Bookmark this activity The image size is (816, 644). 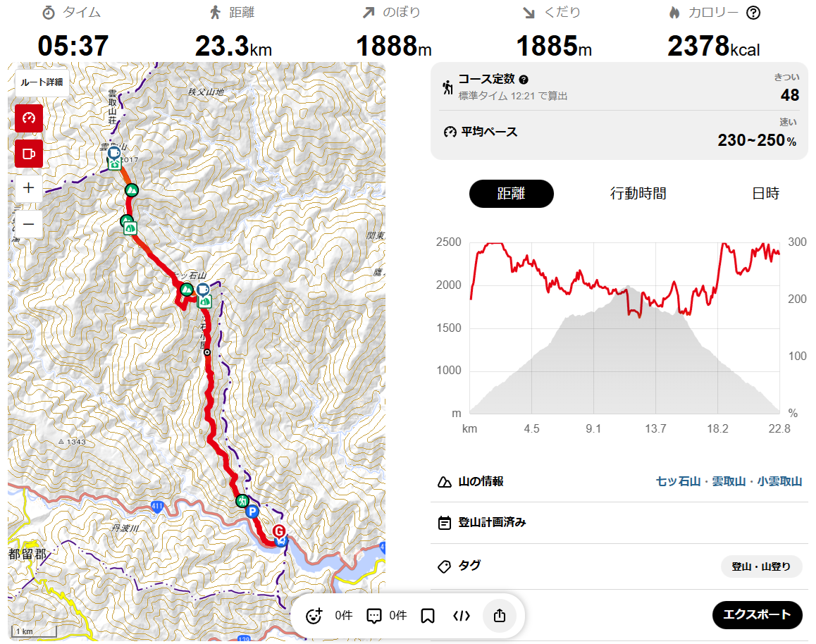(427, 616)
